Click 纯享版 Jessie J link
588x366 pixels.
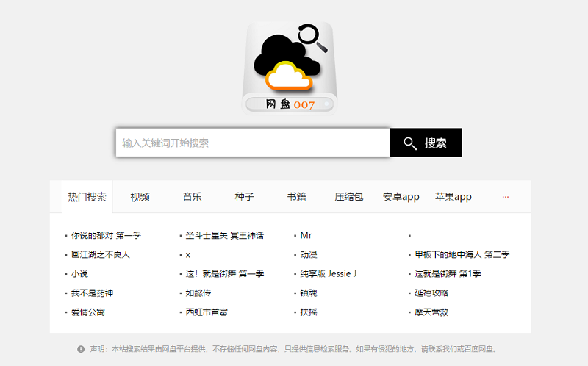tap(329, 273)
